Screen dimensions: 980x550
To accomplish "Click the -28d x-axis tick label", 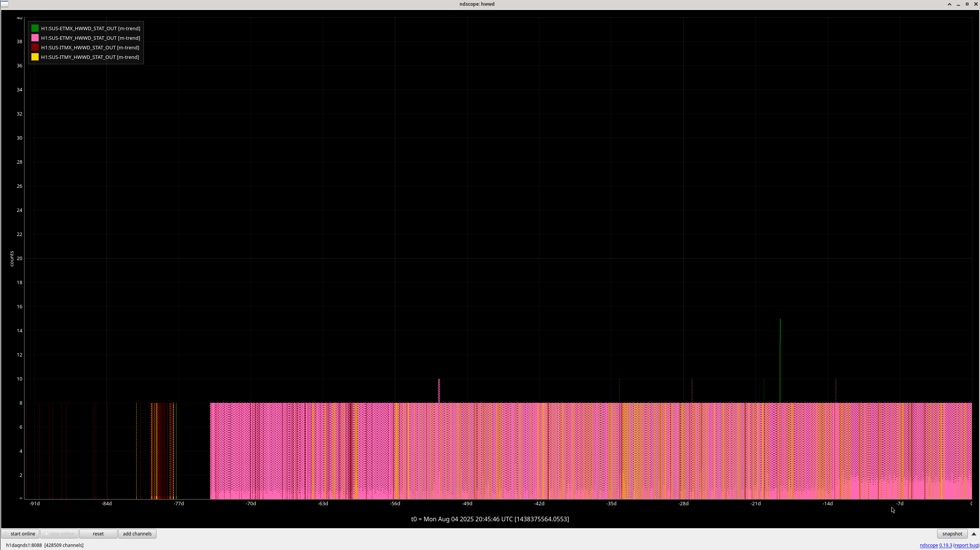I will (x=683, y=503).
